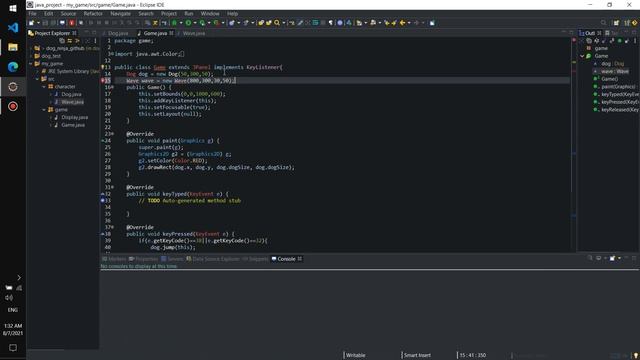Click the Show Whitespace Characters paragraph icon

[331, 23]
